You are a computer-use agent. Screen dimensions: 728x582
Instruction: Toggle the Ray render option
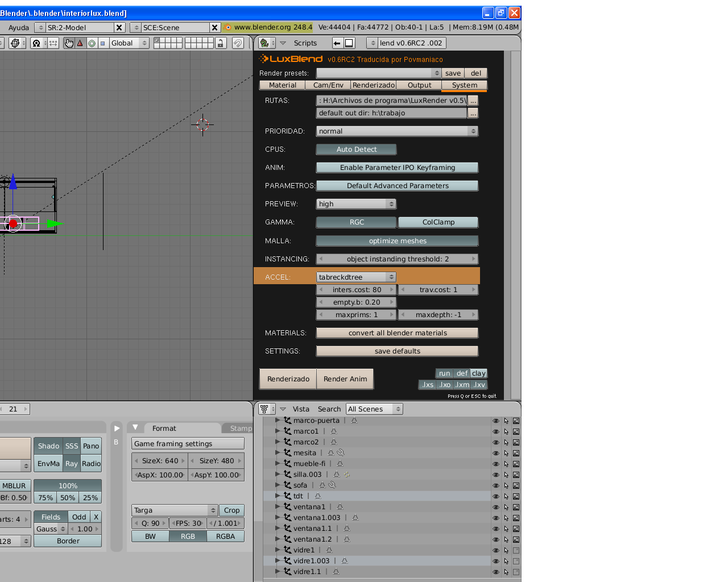(x=72, y=464)
